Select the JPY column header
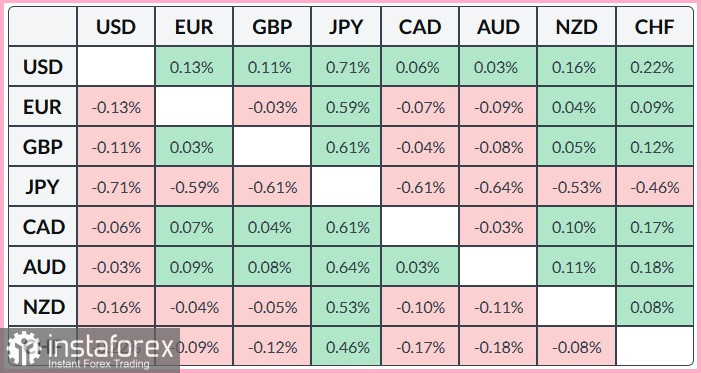The image size is (701, 373). click(346, 27)
